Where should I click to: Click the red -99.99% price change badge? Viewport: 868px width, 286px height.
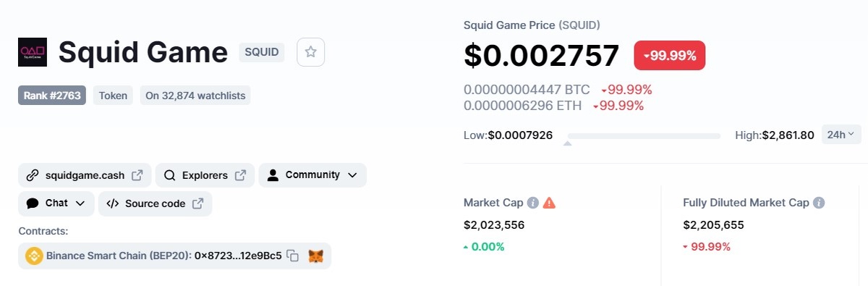670,56
